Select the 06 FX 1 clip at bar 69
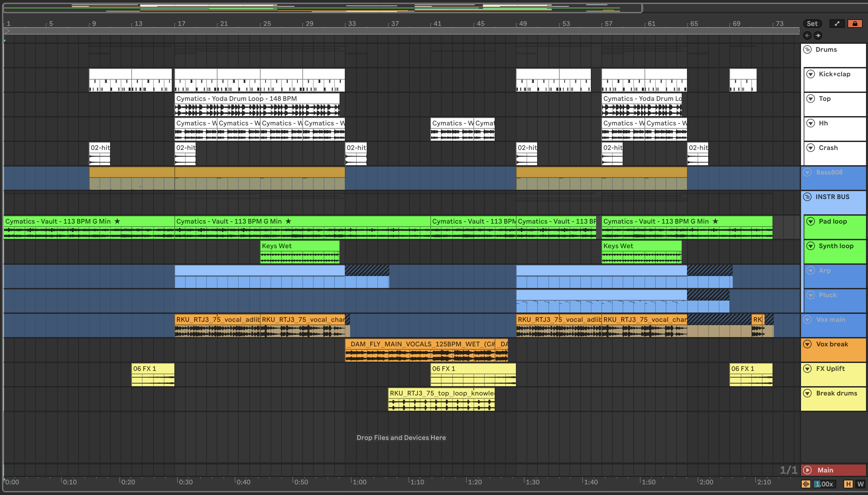 pyautogui.click(x=751, y=374)
